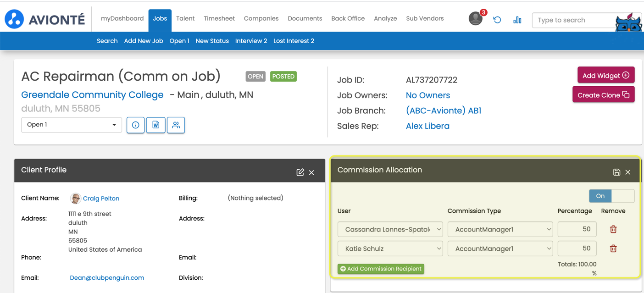The height and width of the screenshot is (293, 644).
Task: Expand the Open 1 status dropdown
Action: 72,125
